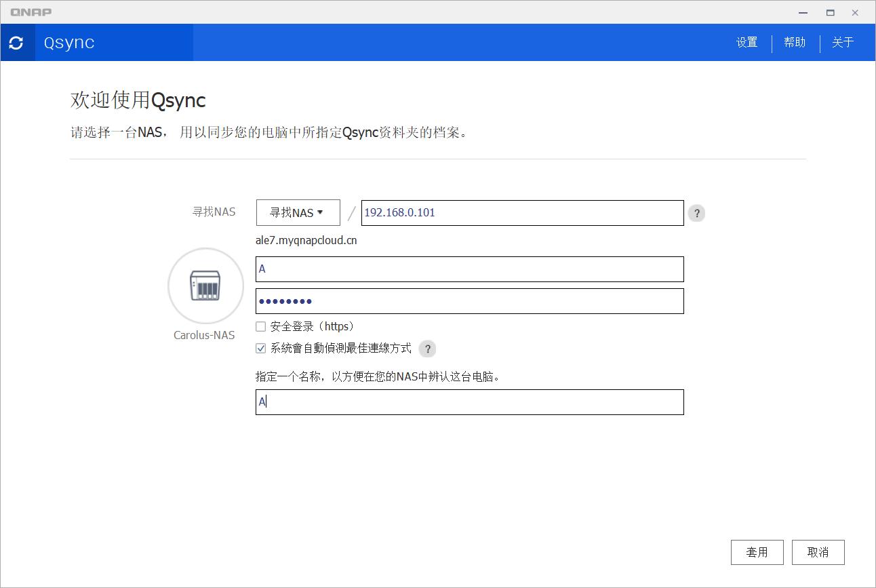
Task: Uncheck 系統會自動偵測最佳連線方式 checkbox
Action: pyautogui.click(x=260, y=348)
